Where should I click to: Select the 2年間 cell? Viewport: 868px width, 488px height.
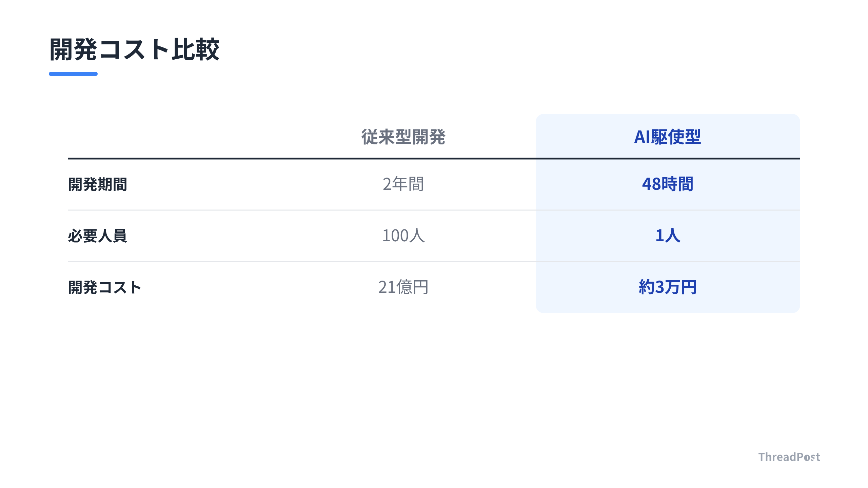click(x=403, y=184)
